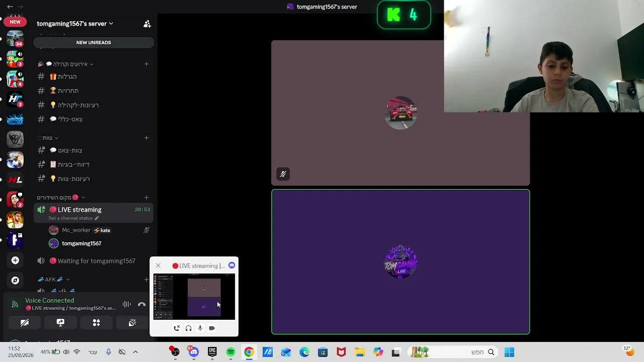Create channel in מקום השידורים category
Screen dimensions: 644x362
[x=146, y=198]
